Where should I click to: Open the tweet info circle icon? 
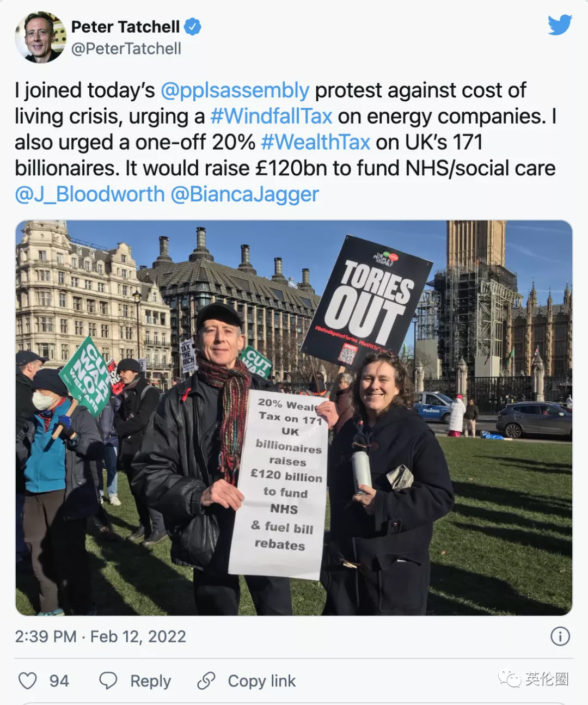point(560,636)
